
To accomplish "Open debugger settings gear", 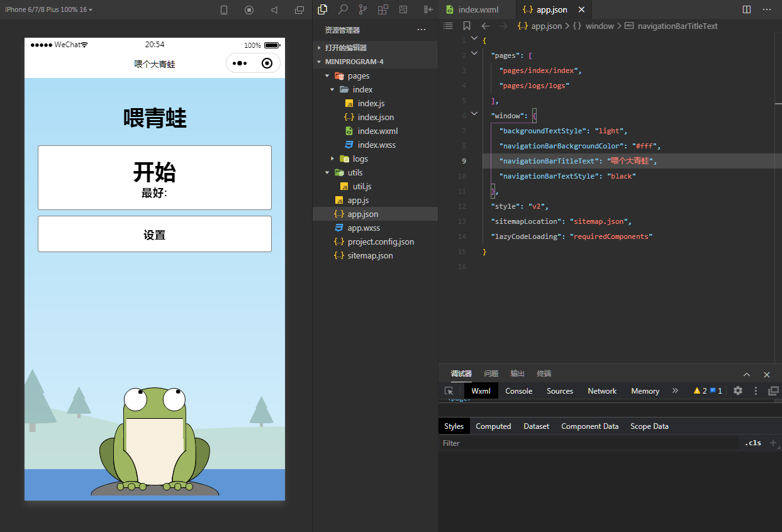I will click(x=738, y=391).
